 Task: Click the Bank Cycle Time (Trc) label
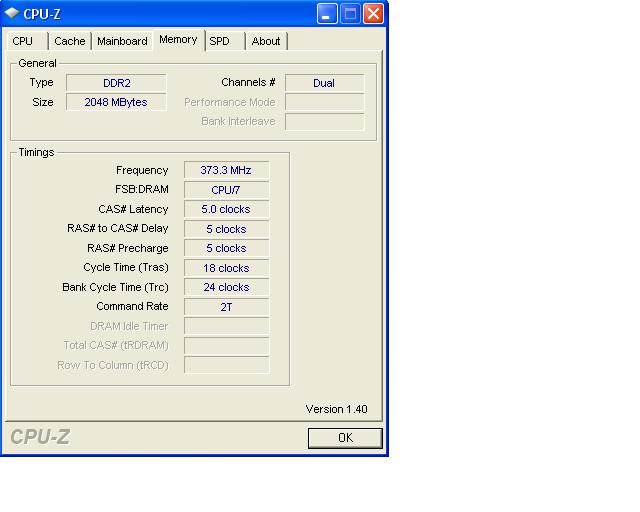115,287
